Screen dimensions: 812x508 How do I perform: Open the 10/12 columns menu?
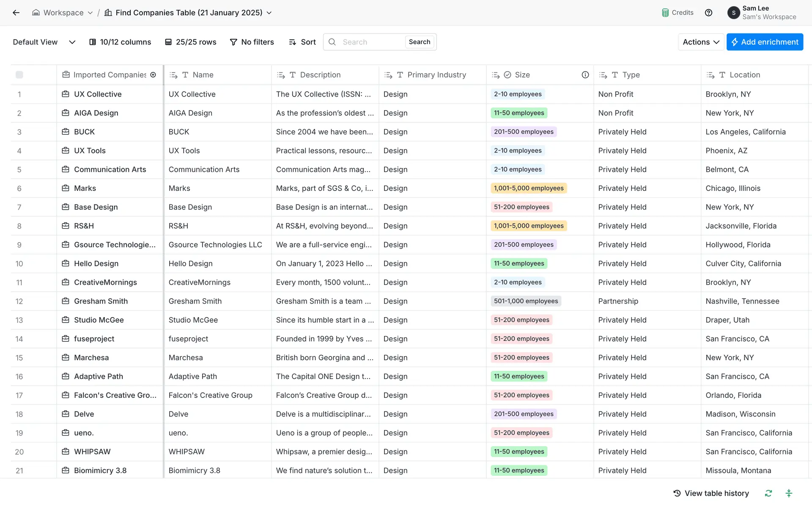click(x=120, y=42)
